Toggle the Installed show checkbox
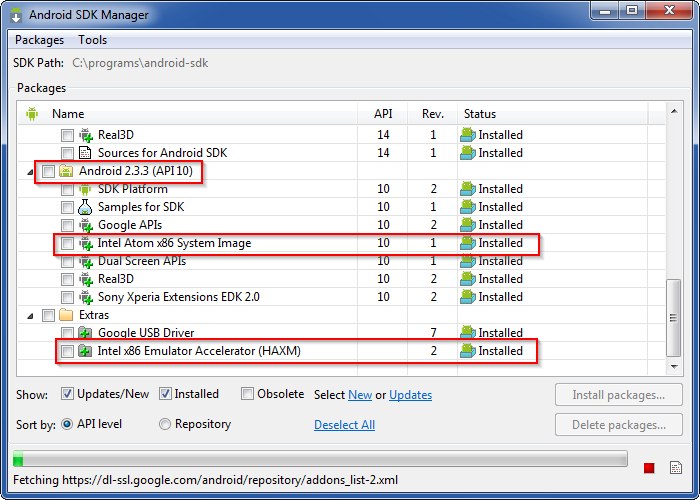Viewport: 700px width, 500px height. pyautogui.click(x=165, y=394)
